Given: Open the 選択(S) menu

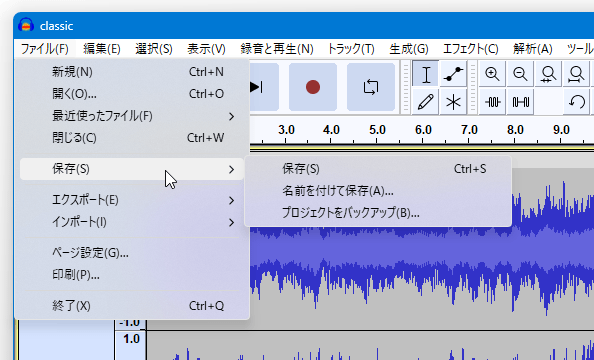Looking at the screenshot, I should (x=154, y=49).
